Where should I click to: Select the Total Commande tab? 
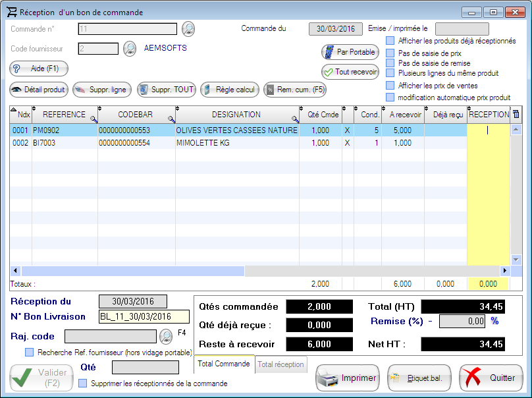tap(224, 364)
